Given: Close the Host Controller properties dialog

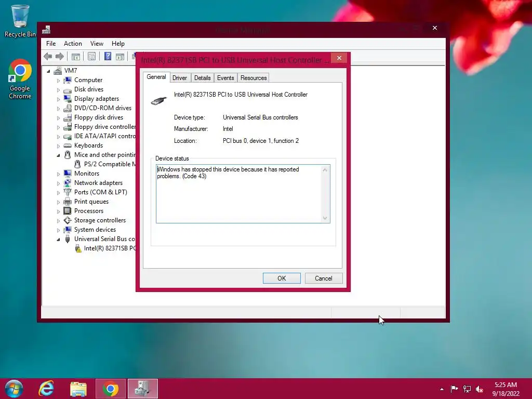Looking at the screenshot, I should [x=339, y=58].
